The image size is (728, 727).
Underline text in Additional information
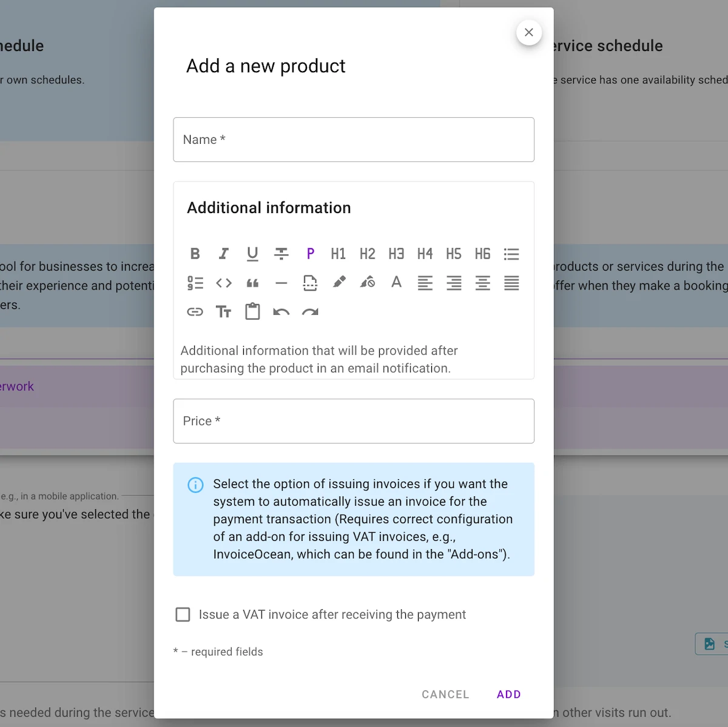(252, 254)
